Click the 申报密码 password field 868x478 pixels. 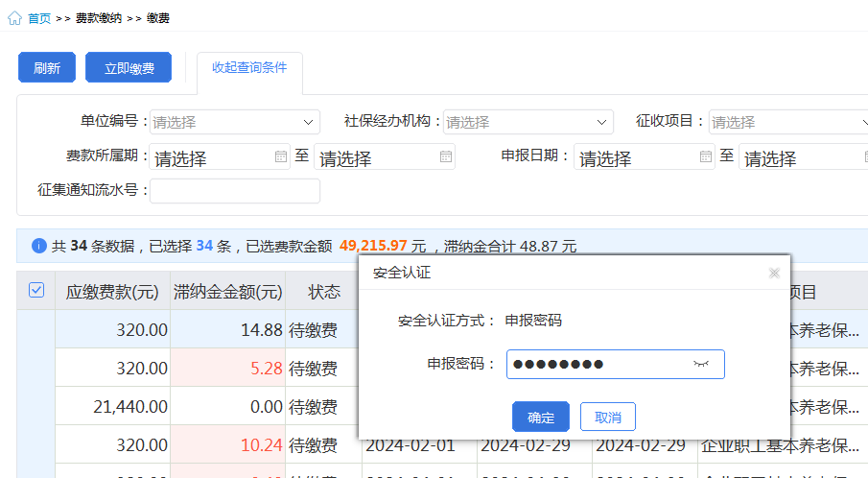[x=615, y=365]
